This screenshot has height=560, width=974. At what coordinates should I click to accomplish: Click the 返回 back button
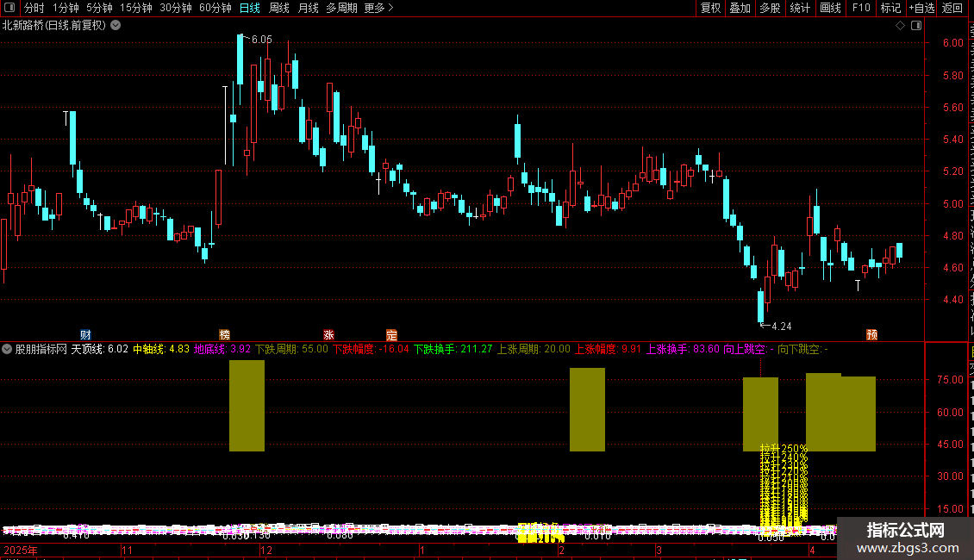pos(952,8)
